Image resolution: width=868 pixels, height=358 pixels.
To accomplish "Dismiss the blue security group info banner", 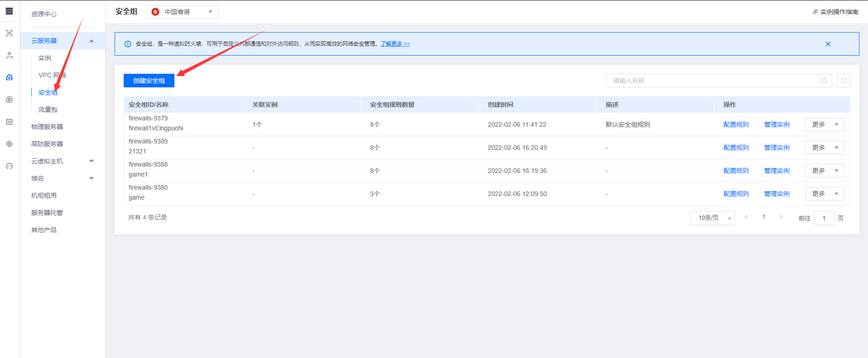I will pyautogui.click(x=828, y=44).
